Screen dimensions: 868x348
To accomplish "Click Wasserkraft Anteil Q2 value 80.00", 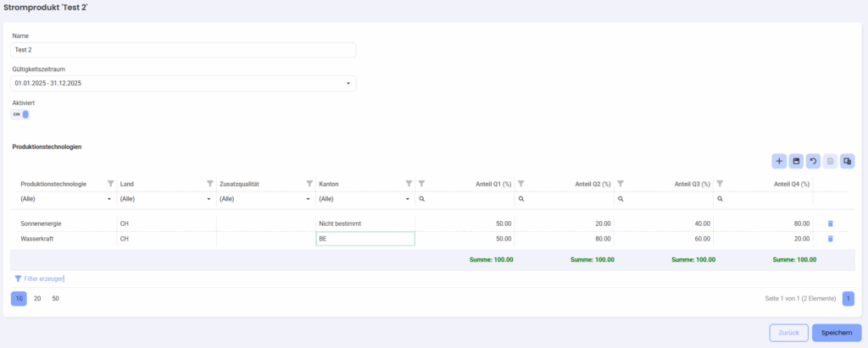I will pyautogui.click(x=603, y=239).
